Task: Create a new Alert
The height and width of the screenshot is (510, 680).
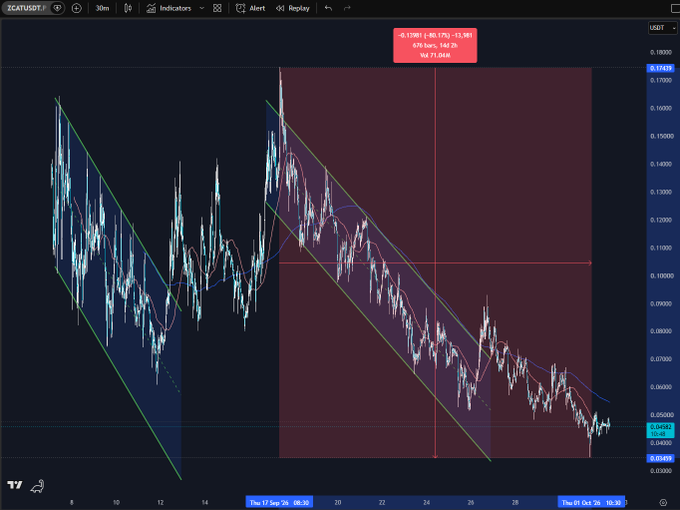Action: [x=250, y=8]
